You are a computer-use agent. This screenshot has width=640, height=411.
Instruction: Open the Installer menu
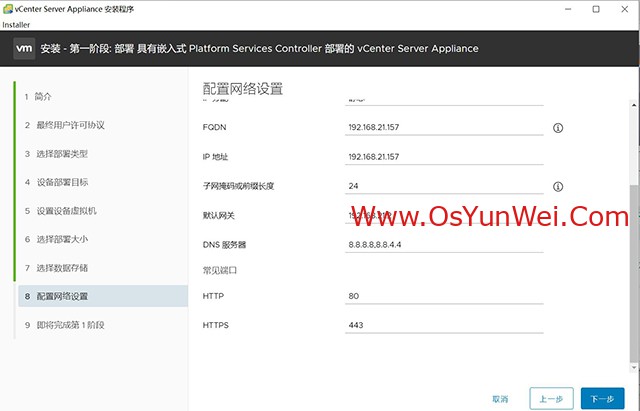click(16, 25)
